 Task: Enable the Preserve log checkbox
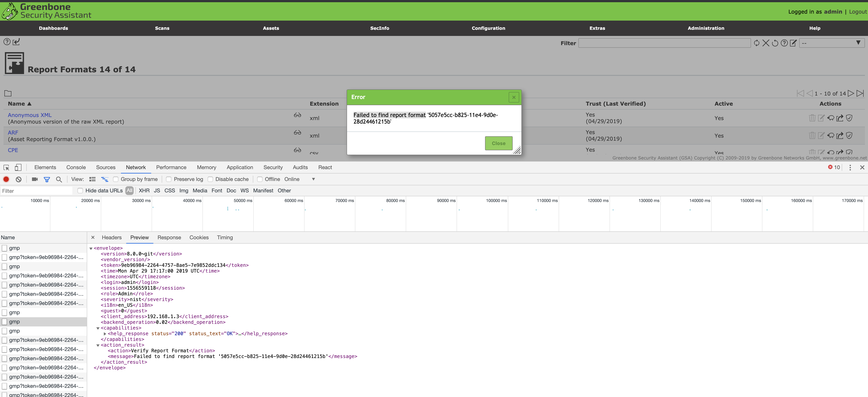coord(168,179)
